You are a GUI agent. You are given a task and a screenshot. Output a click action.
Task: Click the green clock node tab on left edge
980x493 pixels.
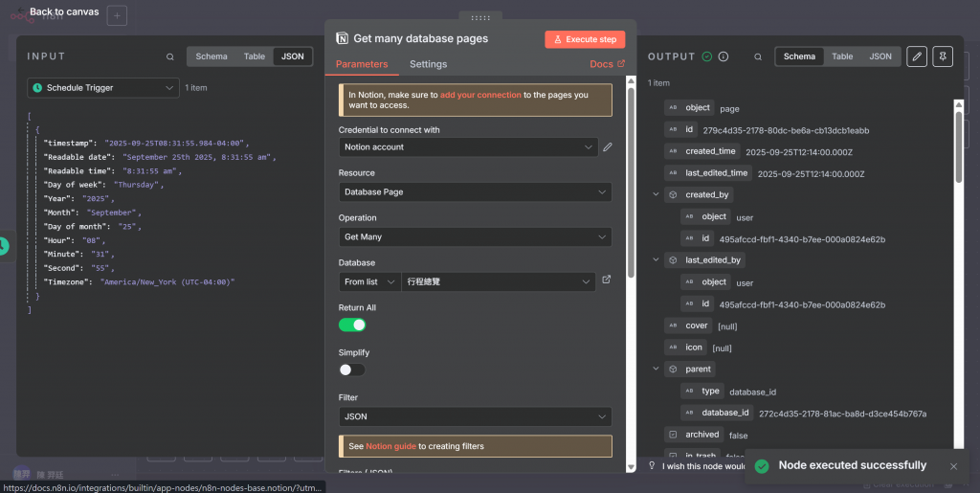point(4,246)
